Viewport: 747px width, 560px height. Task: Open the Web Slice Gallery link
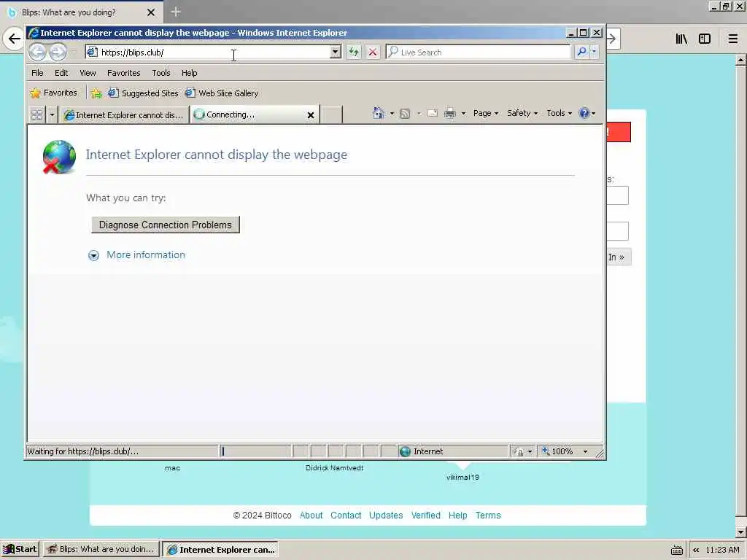click(222, 93)
